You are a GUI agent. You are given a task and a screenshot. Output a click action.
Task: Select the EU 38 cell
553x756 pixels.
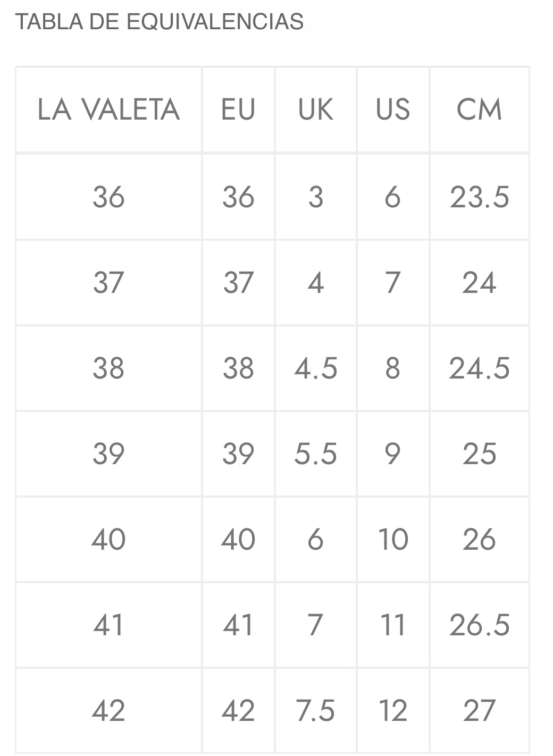point(238,368)
